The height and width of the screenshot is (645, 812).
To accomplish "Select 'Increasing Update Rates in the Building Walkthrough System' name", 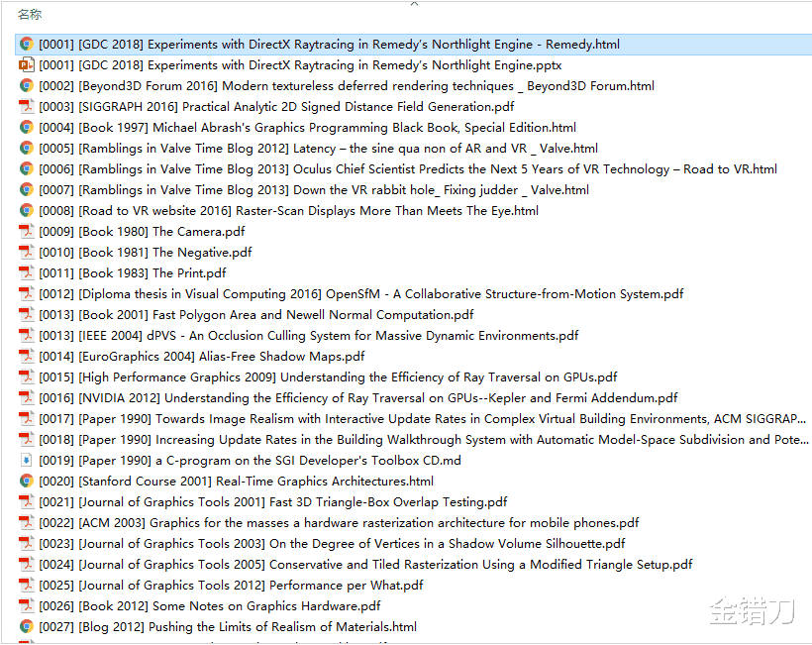I will (424, 439).
